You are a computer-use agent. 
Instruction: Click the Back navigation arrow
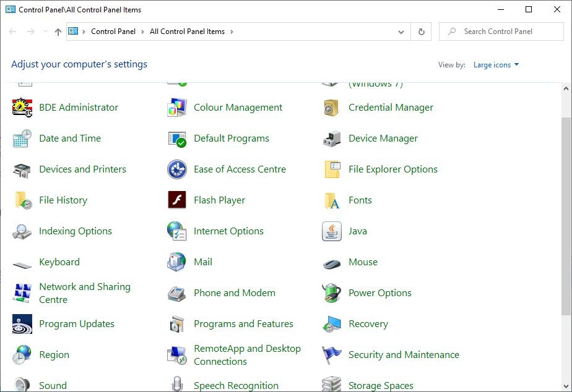(x=13, y=32)
